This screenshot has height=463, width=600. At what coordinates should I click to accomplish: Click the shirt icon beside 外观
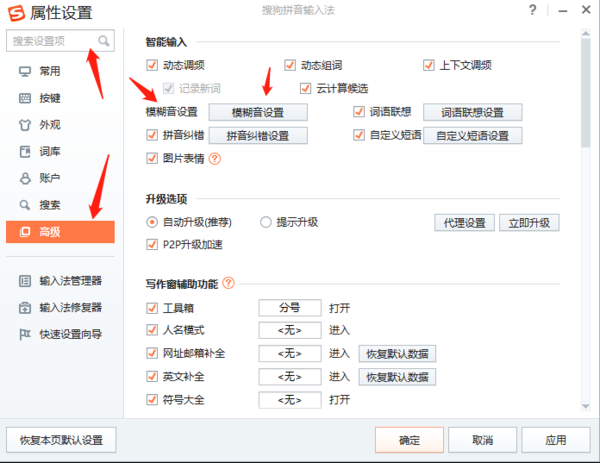click(25, 125)
